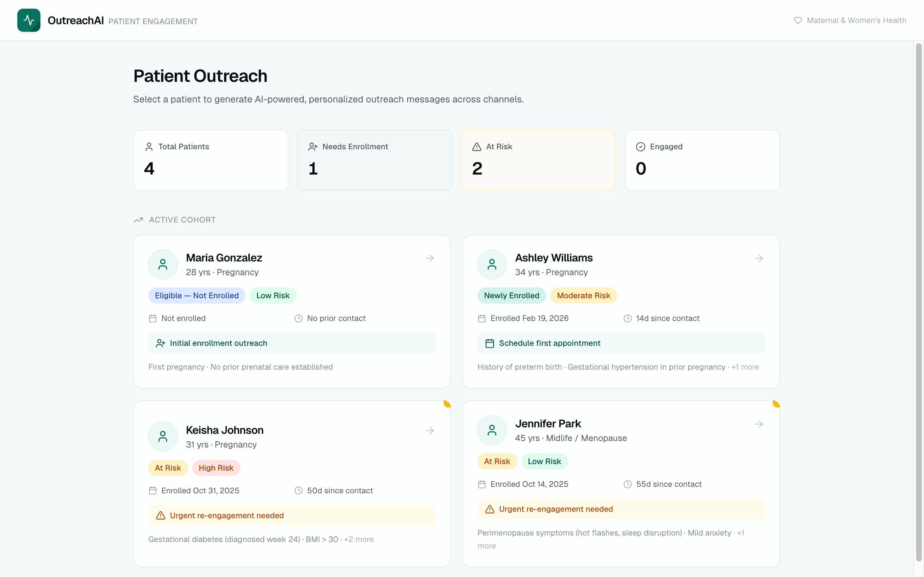Toggle the High Risk badge on Keisha Johnson
The width and height of the screenshot is (924, 577).
pos(216,467)
